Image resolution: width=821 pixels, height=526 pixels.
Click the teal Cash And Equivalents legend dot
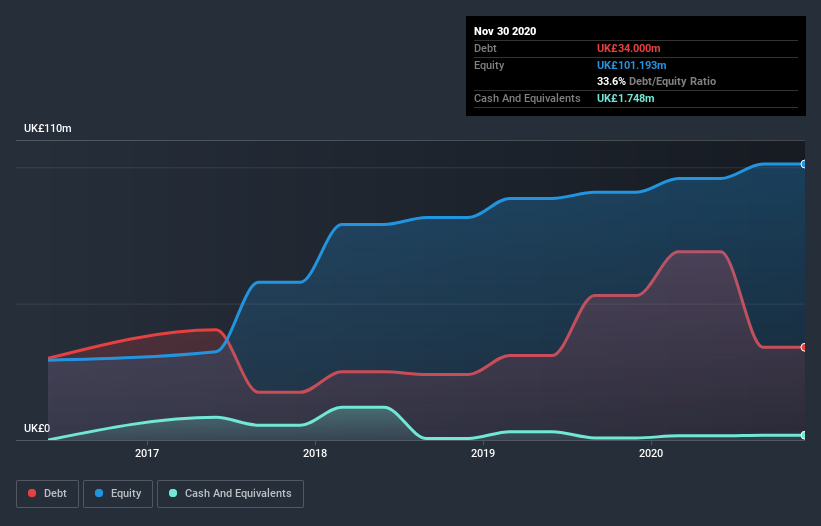tap(173, 493)
